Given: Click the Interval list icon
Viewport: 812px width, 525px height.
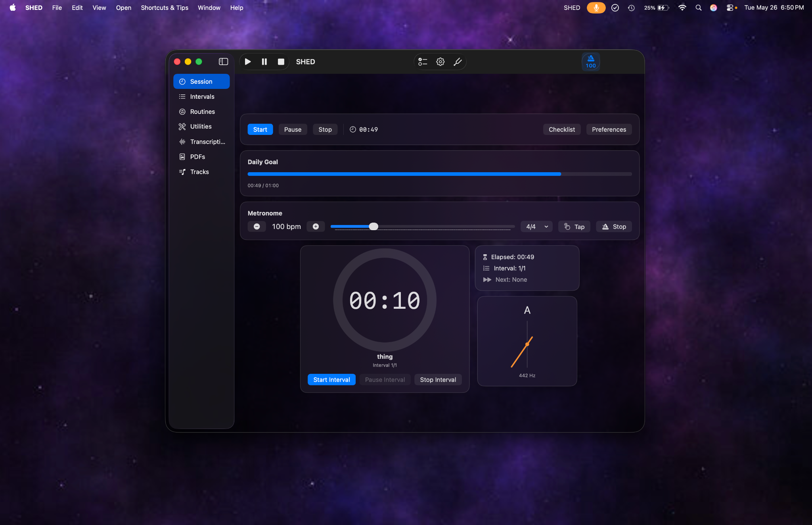Looking at the screenshot, I should point(486,268).
